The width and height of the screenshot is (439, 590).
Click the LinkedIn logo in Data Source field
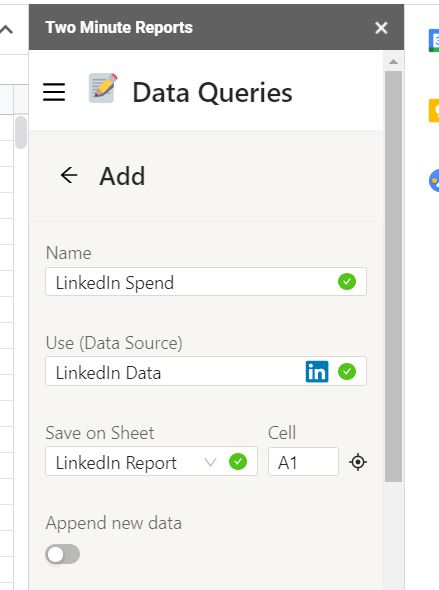pyautogui.click(x=317, y=371)
